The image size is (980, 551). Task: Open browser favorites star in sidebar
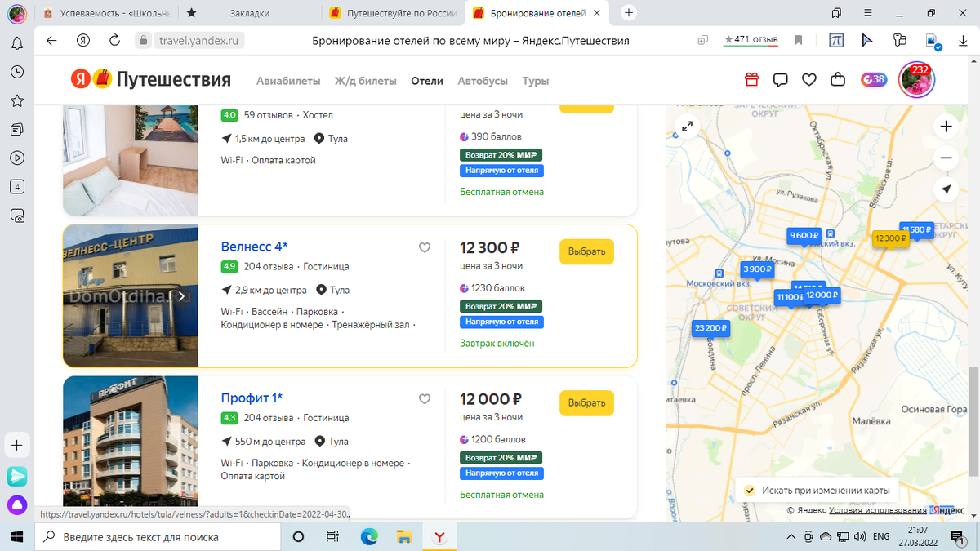pos(17,100)
